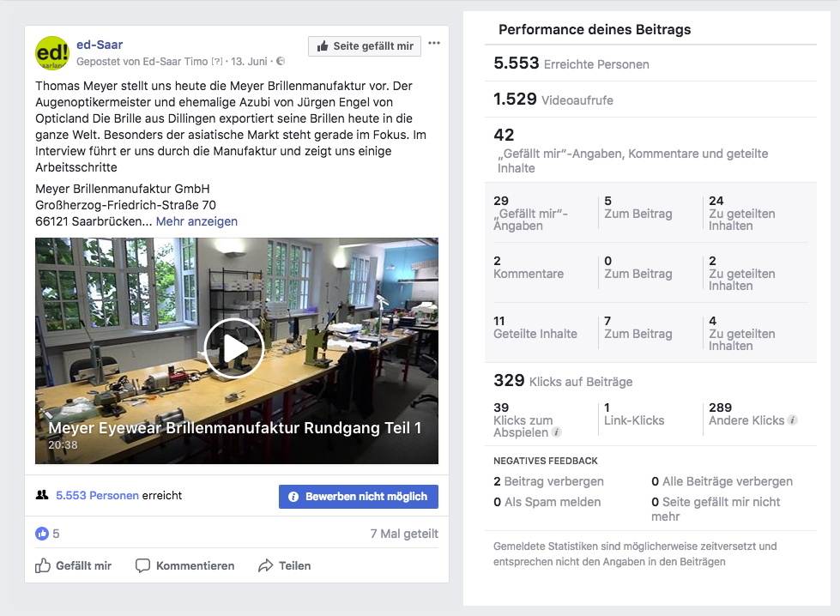Click the 2 Beitrag verbergen entry
This screenshot has width=840, height=616.
point(548,481)
